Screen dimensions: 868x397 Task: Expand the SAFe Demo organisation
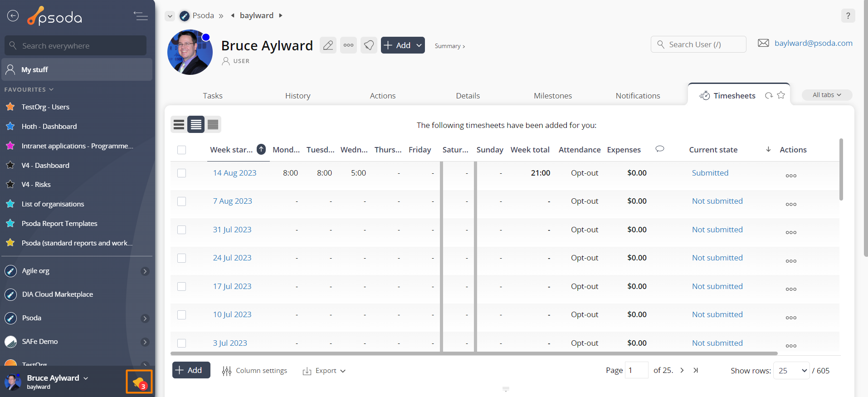145,342
